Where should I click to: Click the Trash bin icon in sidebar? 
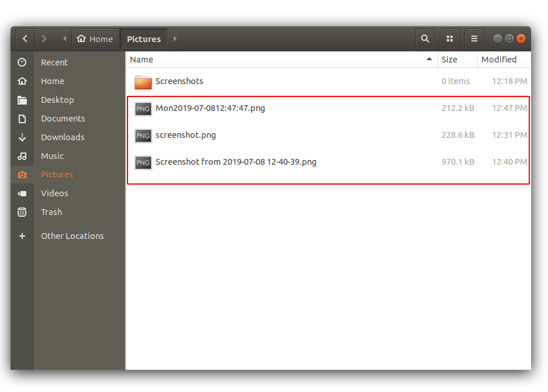click(22, 212)
